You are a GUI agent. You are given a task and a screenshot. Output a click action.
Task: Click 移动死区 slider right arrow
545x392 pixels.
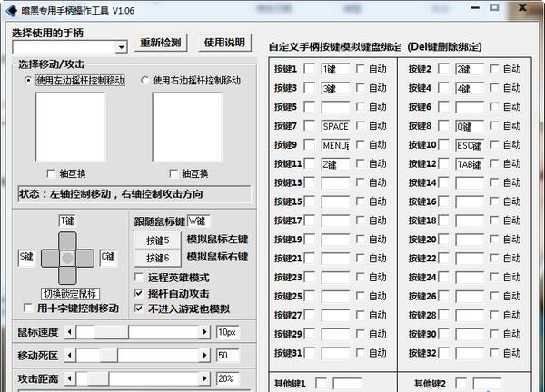coord(204,355)
